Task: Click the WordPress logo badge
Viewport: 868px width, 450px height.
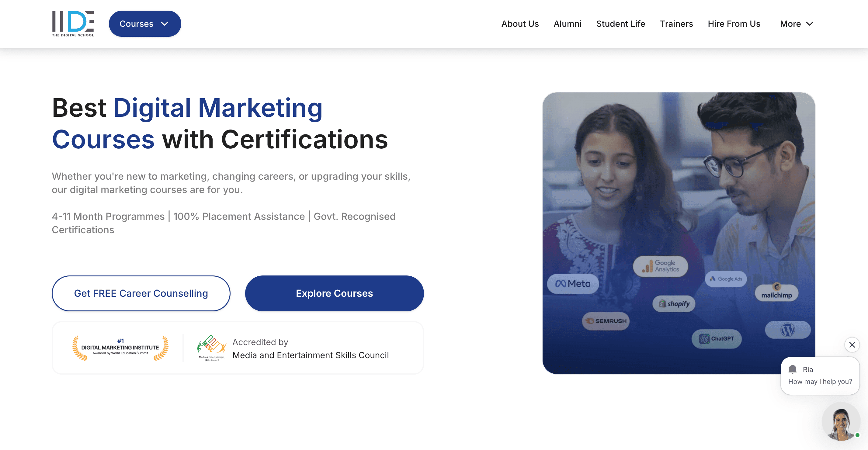Action: (x=787, y=330)
